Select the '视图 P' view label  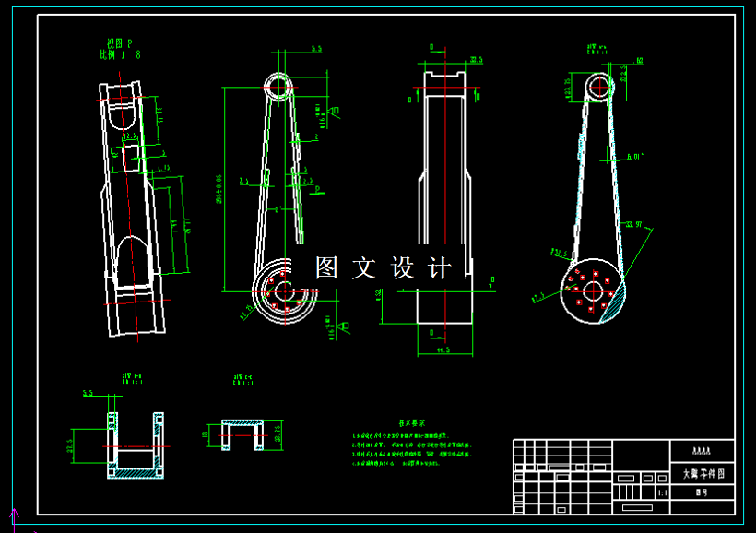tap(119, 44)
